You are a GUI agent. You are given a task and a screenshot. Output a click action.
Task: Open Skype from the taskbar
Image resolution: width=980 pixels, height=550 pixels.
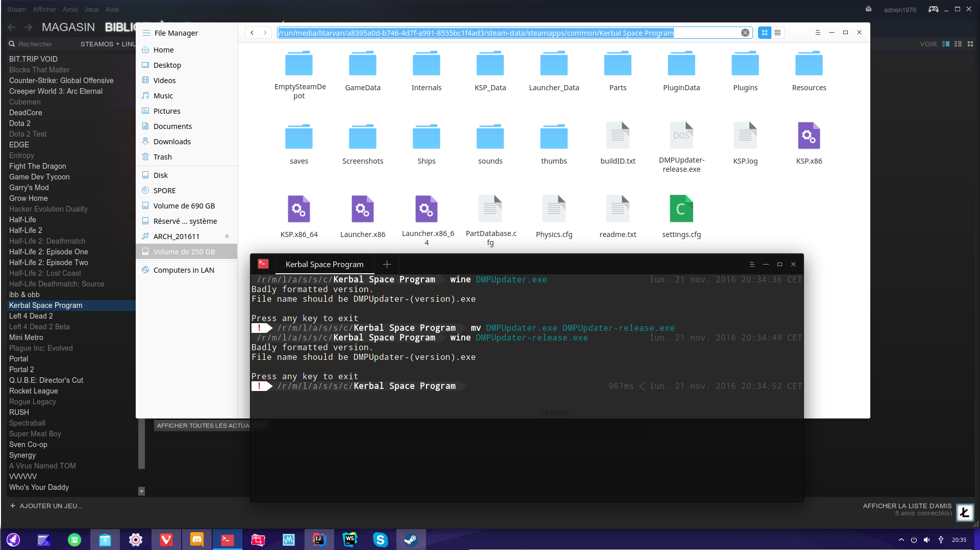click(380, 539)
